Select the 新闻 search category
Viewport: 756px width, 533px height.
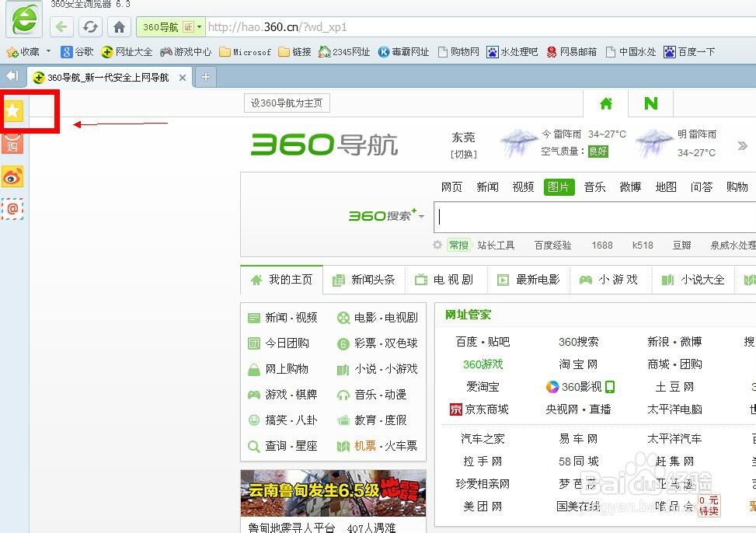(x=487, y=186)
